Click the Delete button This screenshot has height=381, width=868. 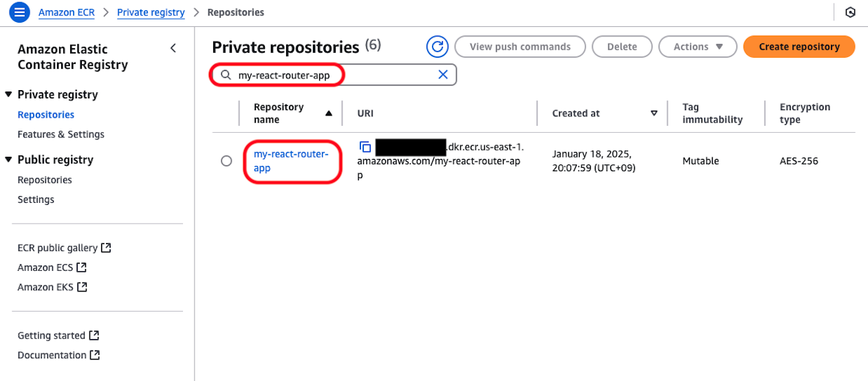coord(622,47)
